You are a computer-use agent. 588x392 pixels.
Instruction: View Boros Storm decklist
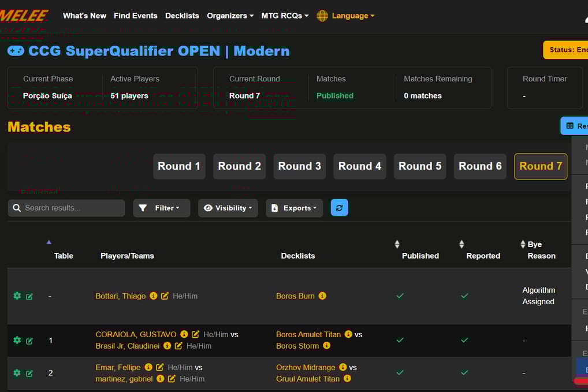[x=297, y=346]
